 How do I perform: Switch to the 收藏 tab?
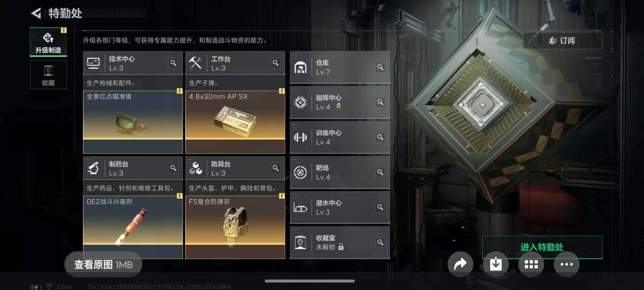pyautogui.click(x=48, y=75)
